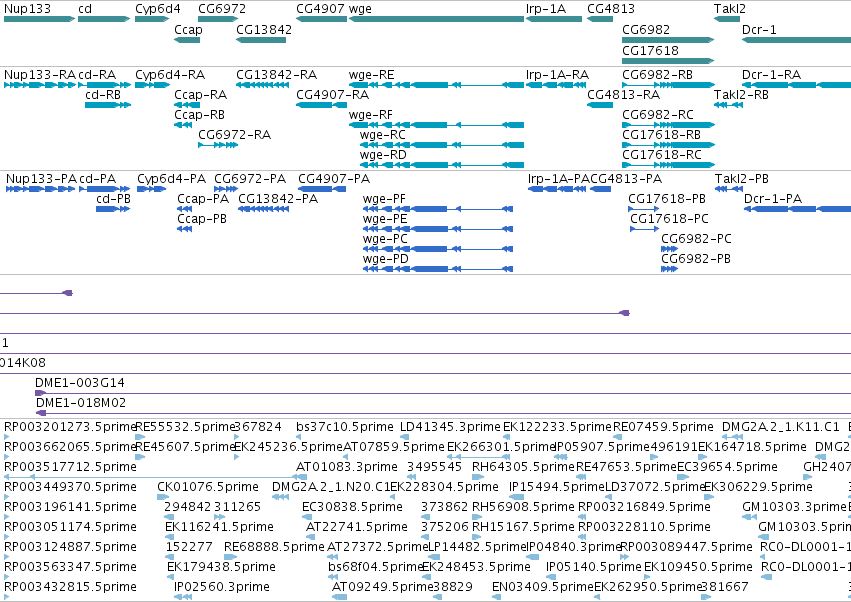The width and height of the screenshot is (851, 602).
Task: Click the cd gene arrow glyph
Action: tap(104, 19)
